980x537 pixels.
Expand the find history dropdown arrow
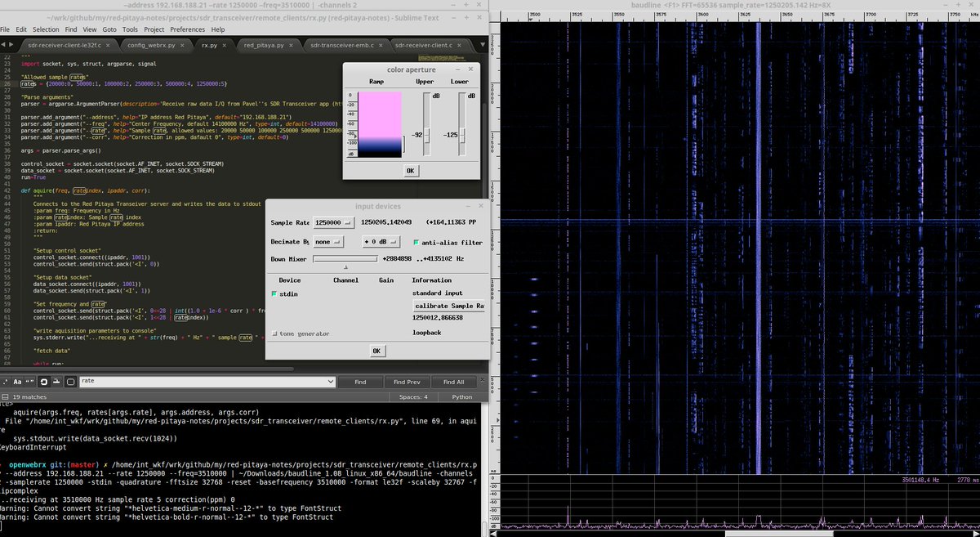point(330,382)
